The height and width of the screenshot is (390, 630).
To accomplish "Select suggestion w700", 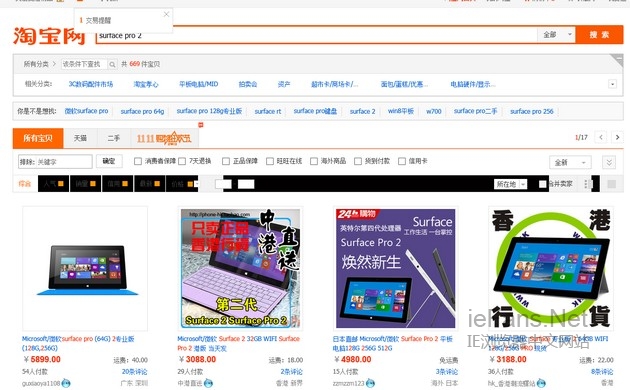I will [434, 111].
